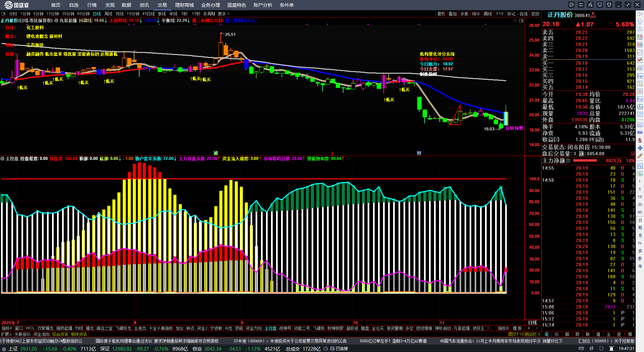Click the ST中迪 news ticker headline
This screenshot has height=352, width=644.
pos(290,341)
